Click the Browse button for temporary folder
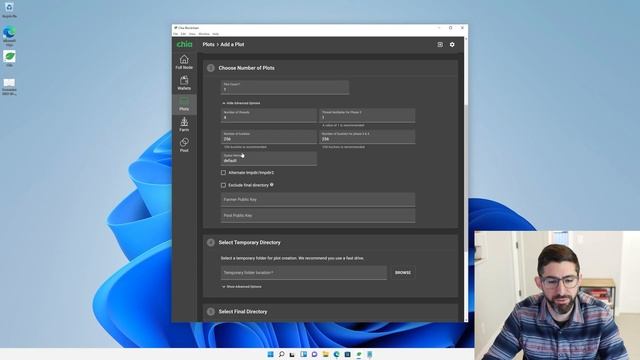 403,272
